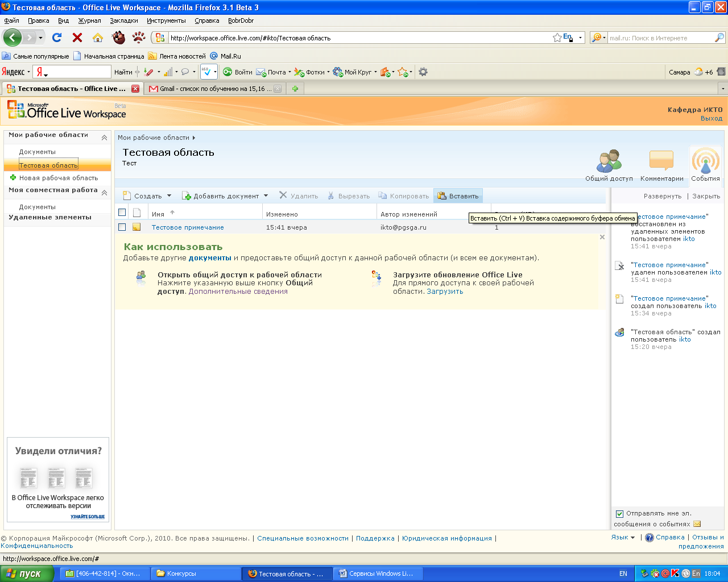This screenshot has height=582, width=728.
Task: Toggle Отправлять мне эл. сообщения checkbox
Action: (620, 514)
